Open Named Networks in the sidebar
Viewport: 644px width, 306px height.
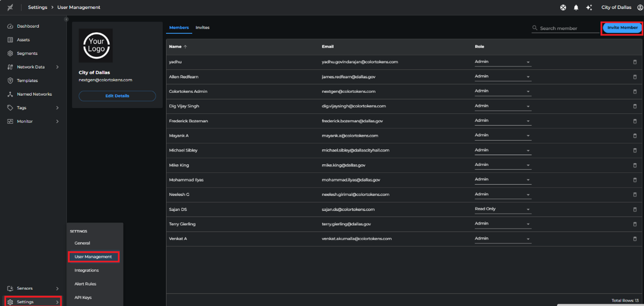click(34, 94)
